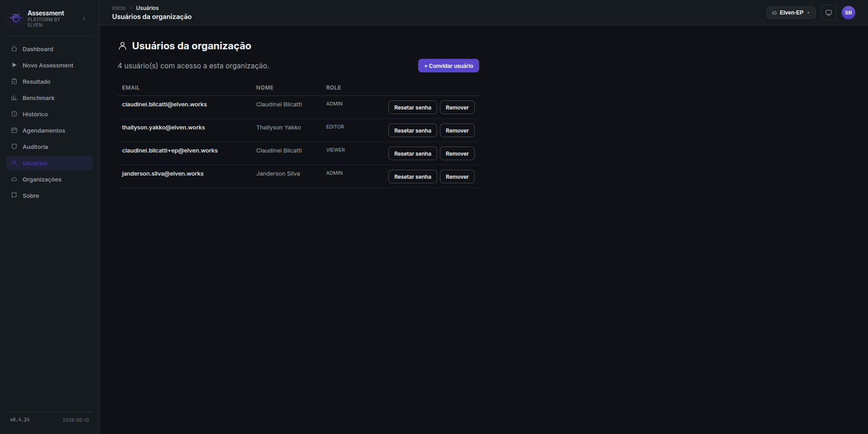
Task: Open the Benchmark menu item
Action: (49, 98)
